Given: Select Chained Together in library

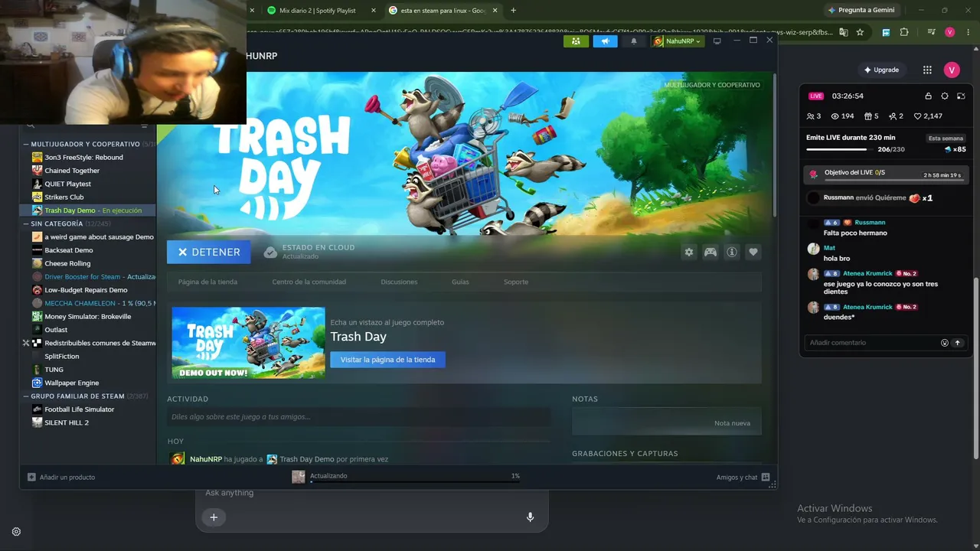Looking at the screenshot, I should [x=72, y=171].
